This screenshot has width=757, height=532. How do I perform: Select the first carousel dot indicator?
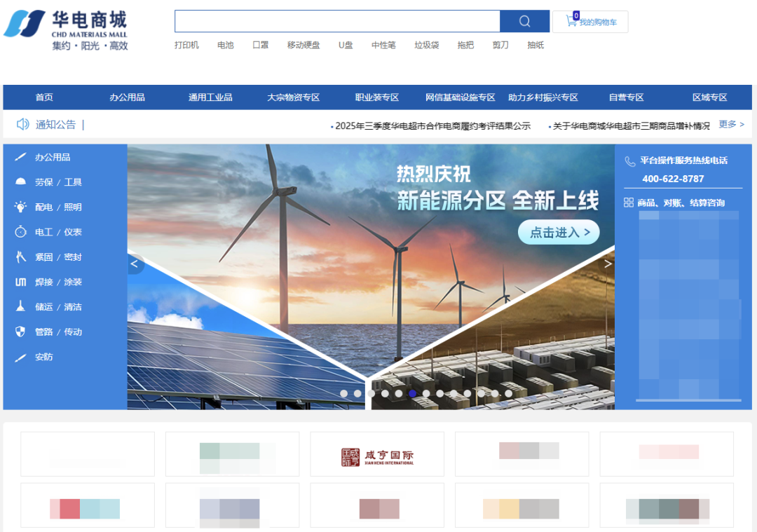[x=343, y=394]
